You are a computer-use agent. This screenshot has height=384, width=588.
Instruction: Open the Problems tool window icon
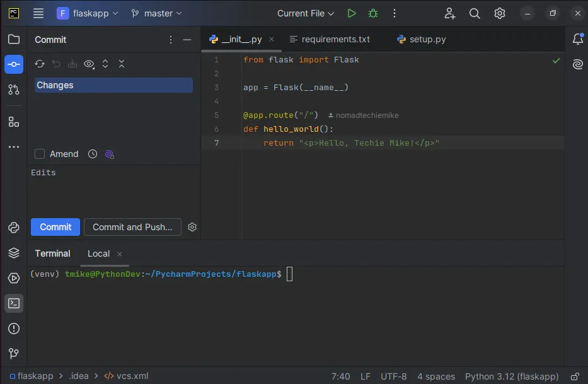pyautogui.click(x=14, y=329)
